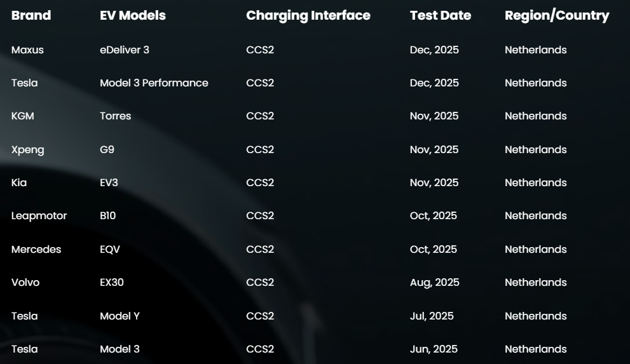Click the KGM brand cell

click(22, 116)
